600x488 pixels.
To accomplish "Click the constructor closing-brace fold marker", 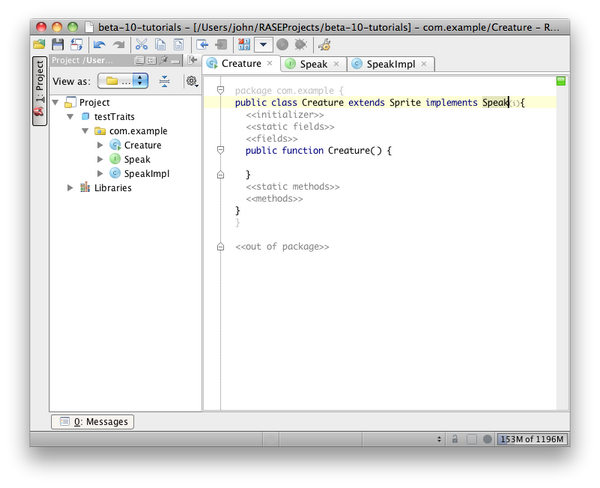I will pyautogui.click(x=220, y=175).
